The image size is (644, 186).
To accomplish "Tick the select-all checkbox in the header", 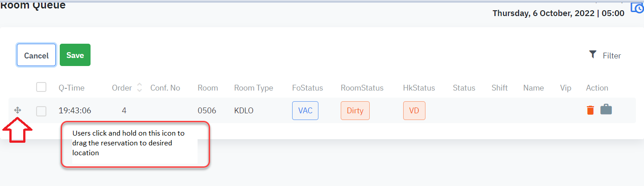I will point(41,87).
